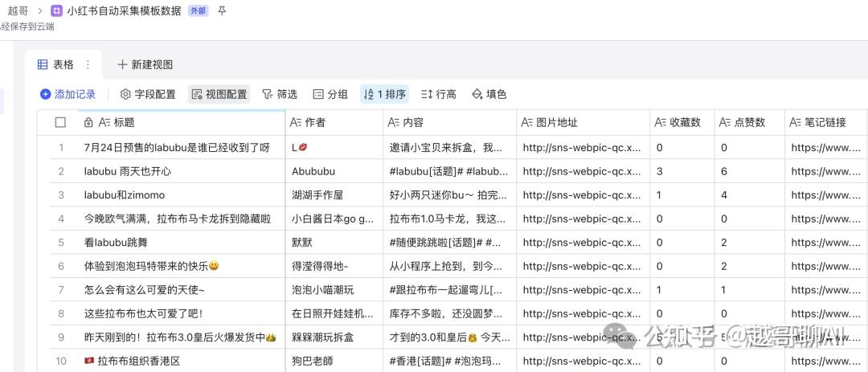Select the cell '这些拉布布也太可爱了吧!'

182,314
